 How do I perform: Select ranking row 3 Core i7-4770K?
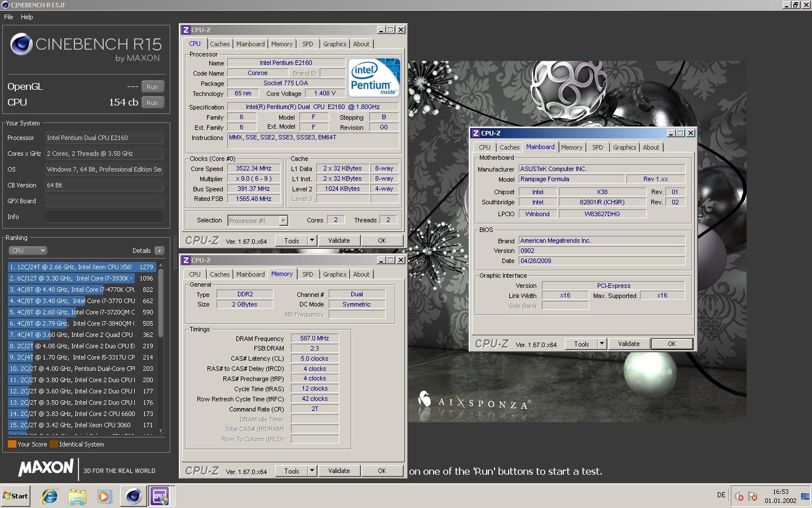tap(82, 290)
